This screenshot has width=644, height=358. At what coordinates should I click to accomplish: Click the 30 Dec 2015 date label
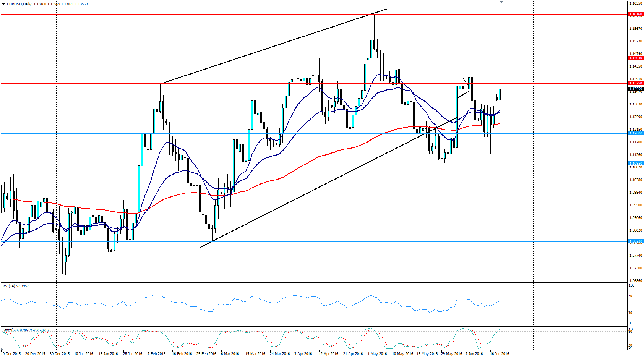tap(60, 354)
